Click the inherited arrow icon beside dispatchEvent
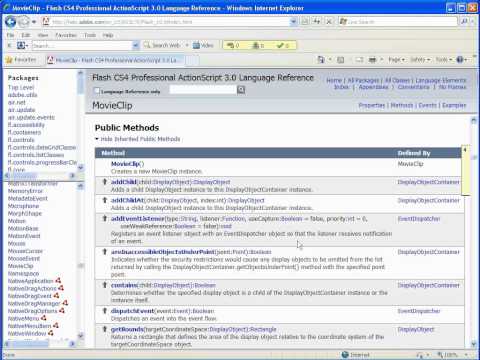The height and width of the screenshot is (360, 480). (x=104, y=311)
